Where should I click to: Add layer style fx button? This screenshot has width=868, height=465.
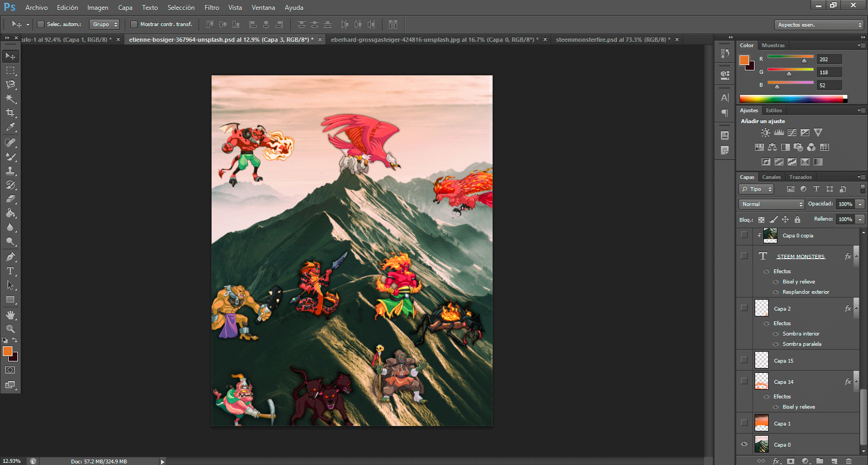776,461
